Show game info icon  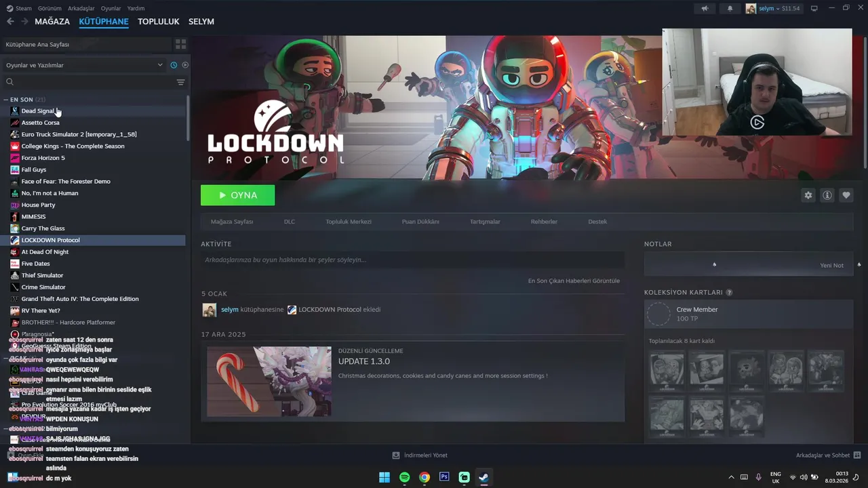(x=827, y=195)
